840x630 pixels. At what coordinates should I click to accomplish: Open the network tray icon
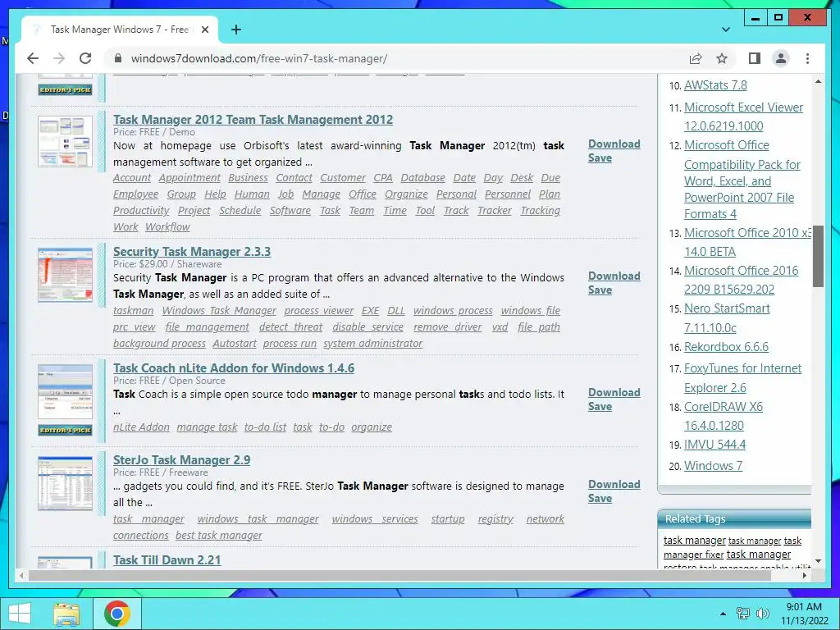point(742,614)
